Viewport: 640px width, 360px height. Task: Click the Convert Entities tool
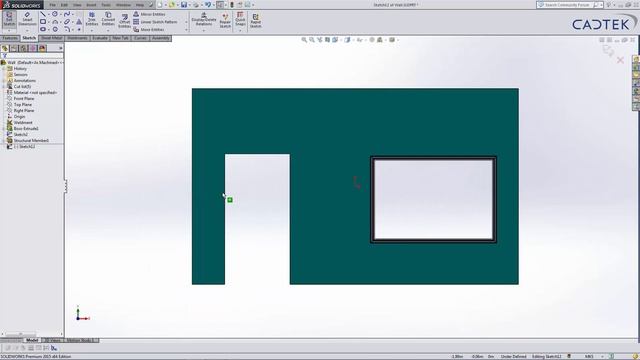[108, 19]
